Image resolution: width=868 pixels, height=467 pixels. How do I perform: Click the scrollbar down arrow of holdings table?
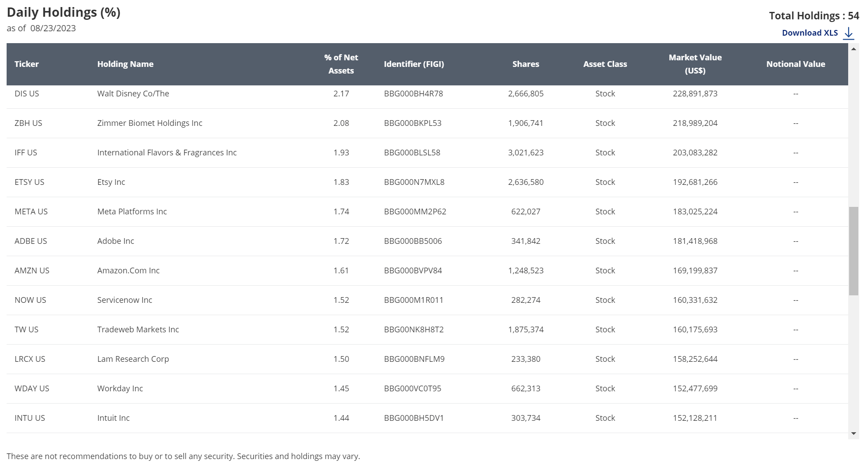tap(854, 434)
